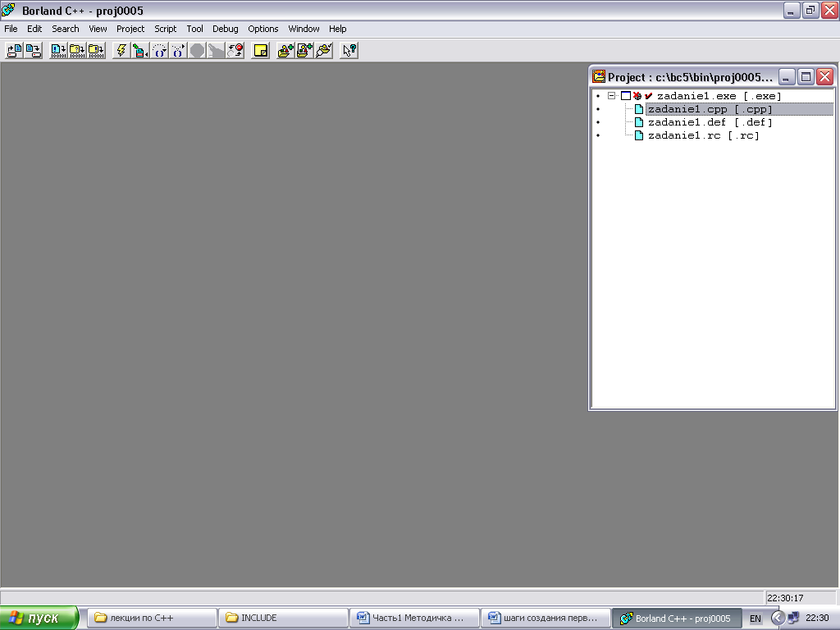Open the Edit menu
The height and width of the screenshot is (630, 840).
34,29
